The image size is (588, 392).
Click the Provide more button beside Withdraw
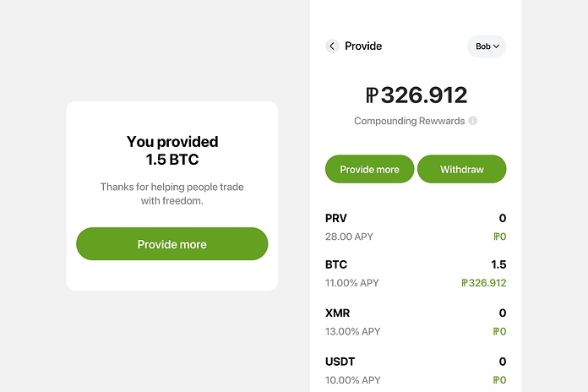tap(369, 169)
